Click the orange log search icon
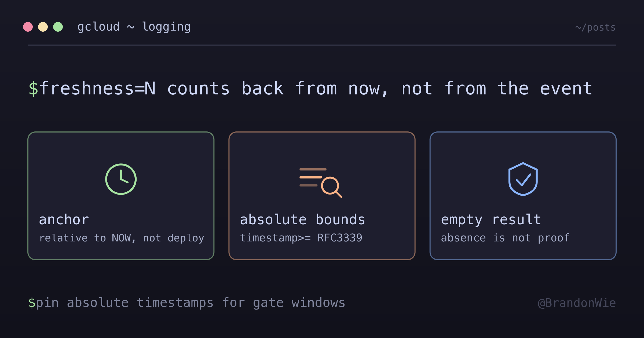 [321, 183]
